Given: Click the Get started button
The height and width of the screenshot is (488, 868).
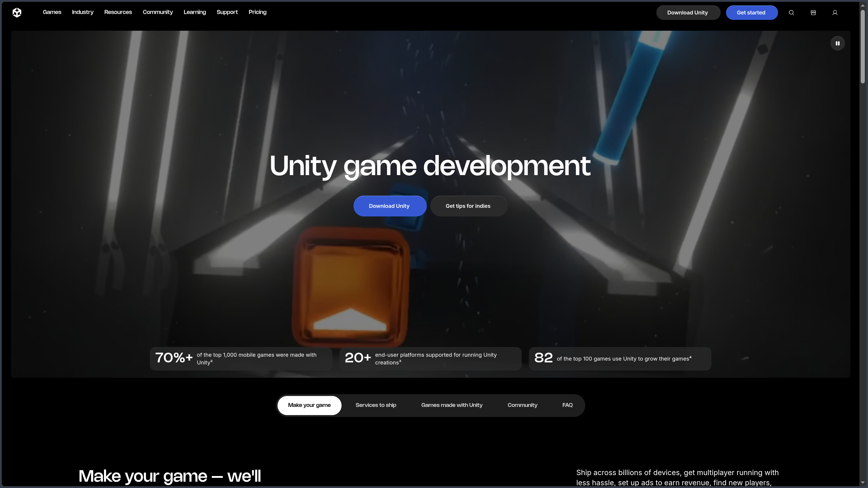Looking at the screenshot, I should [752, 12].
